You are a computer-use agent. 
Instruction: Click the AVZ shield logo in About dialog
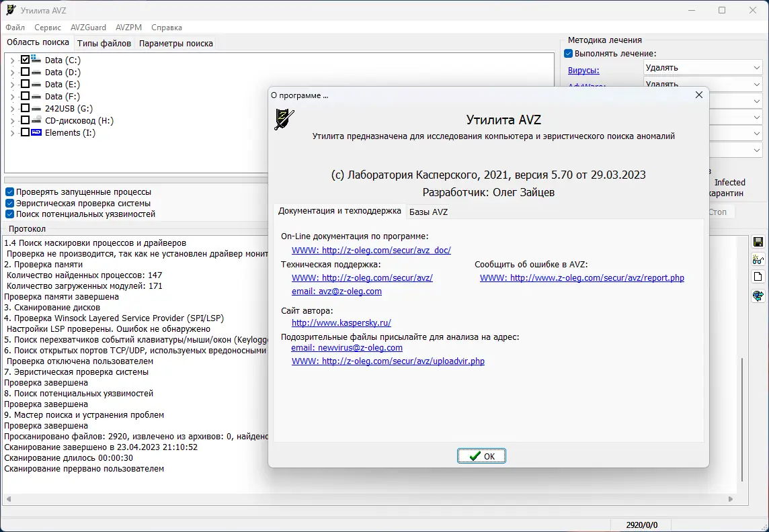(x=284, y=119)
